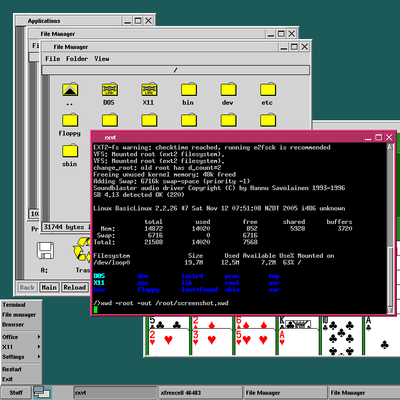Click 'initrd' in the terminal listing

192,276
